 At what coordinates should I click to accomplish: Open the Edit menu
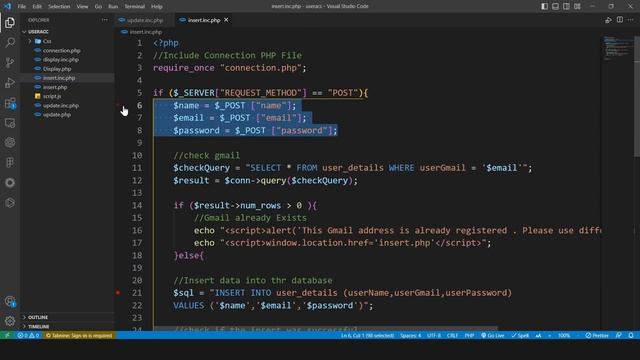[x=37, y=7]
